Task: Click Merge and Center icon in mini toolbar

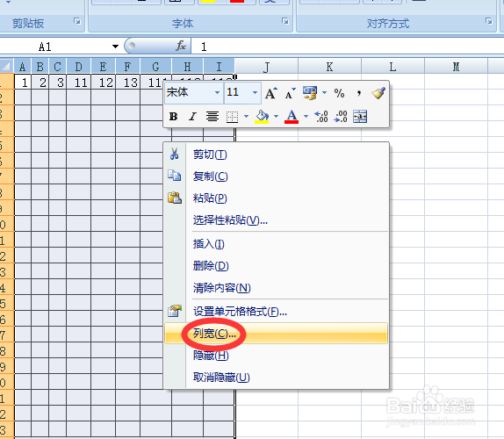Action: pos(360,117)
